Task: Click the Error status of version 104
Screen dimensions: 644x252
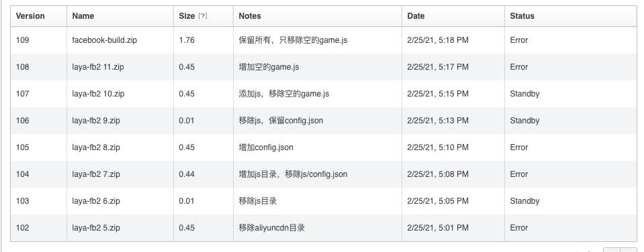Action: click(x=518, y=174)
